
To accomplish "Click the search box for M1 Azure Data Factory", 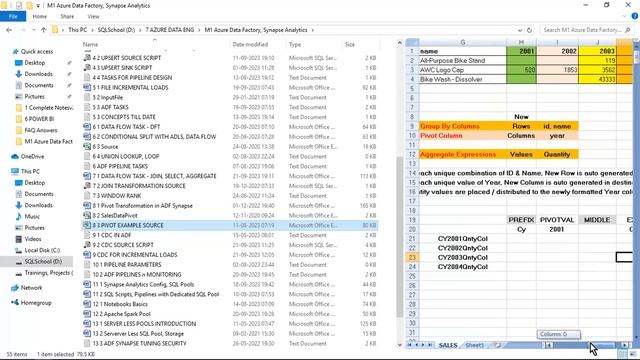I will click(x=586, y=30).
